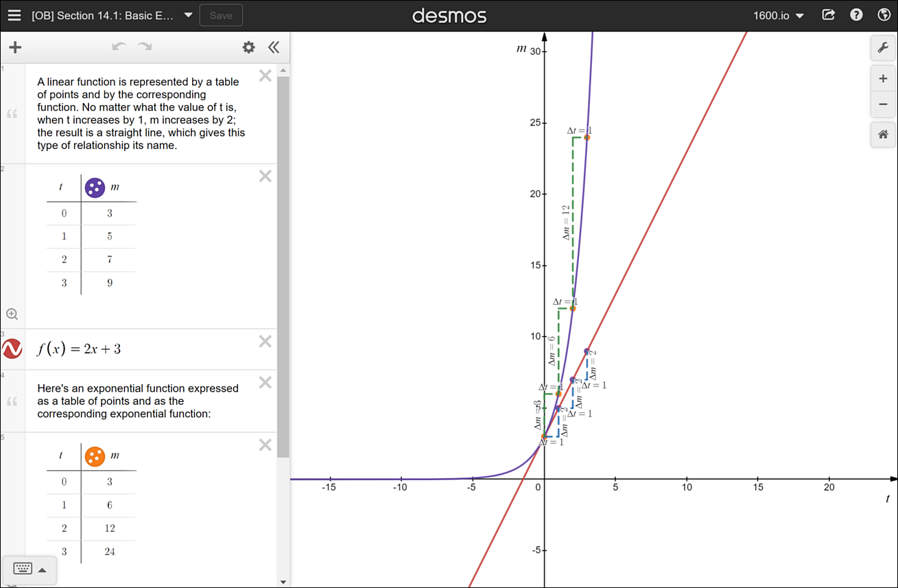898x588 pixels.
Task: Toggle visibility of purple table points
Action: [95, 187]
